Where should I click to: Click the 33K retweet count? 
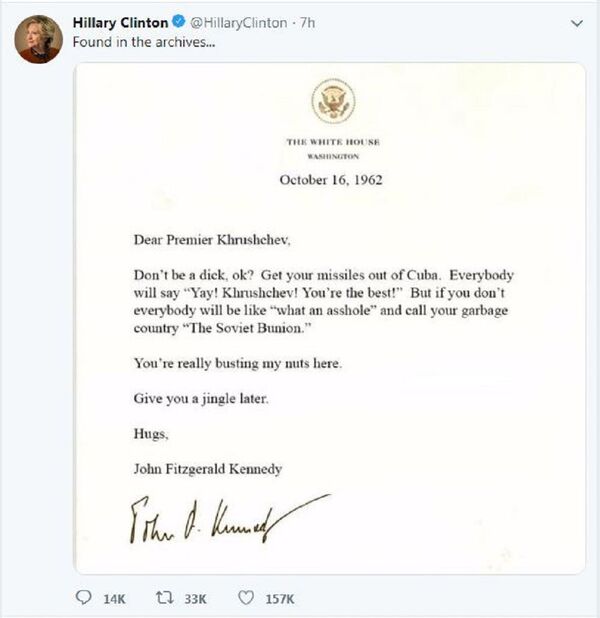195,598
